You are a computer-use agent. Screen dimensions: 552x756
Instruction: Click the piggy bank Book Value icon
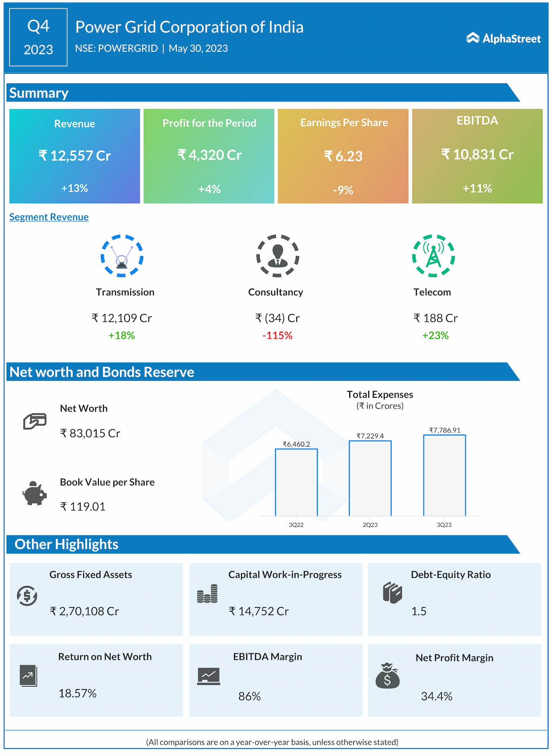point(34,493)
